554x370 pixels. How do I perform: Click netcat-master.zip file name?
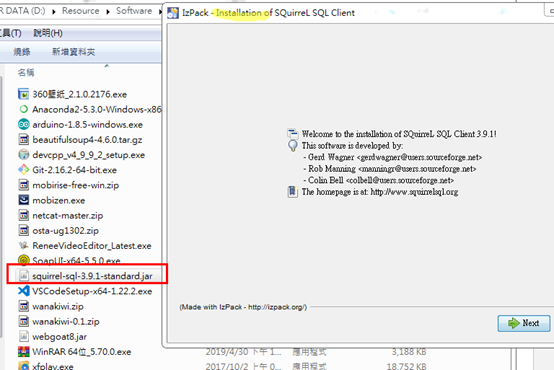click(68, 216)
